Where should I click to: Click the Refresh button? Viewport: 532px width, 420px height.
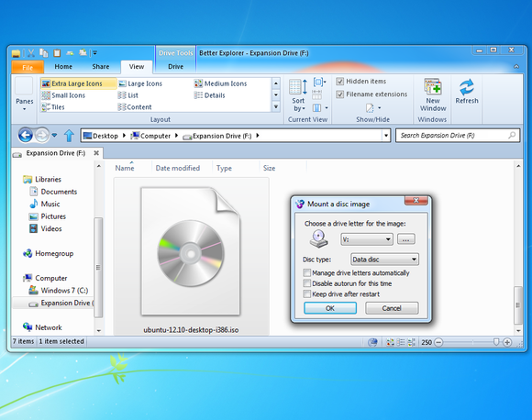coord(467,92)
